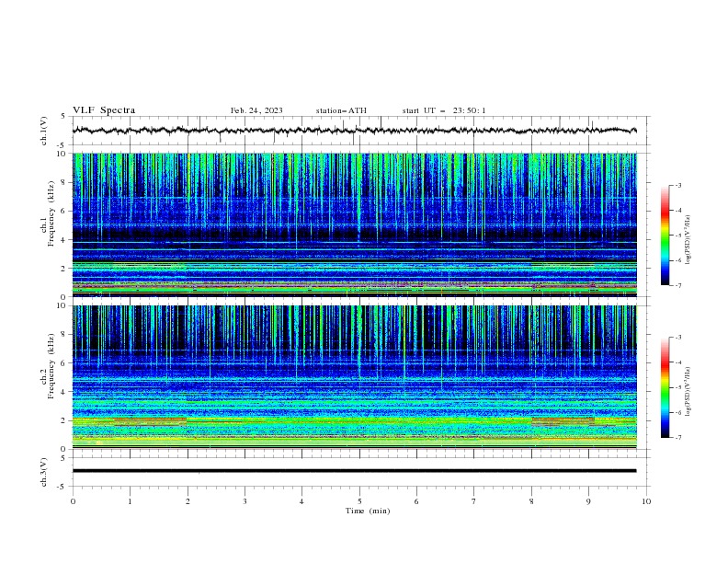Click the ch.2 Frequency (kHz) axis label
This screenshot has height=563, width=728.
[x=48, y=366]
